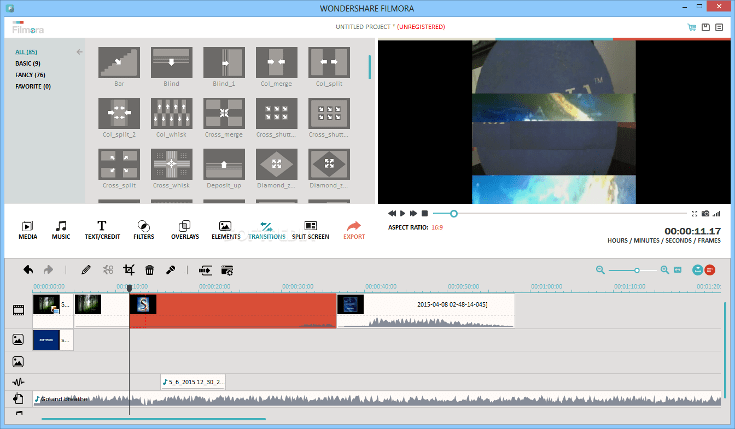Viewport: 735px width, 429px height.
Task: Select the FAVORITE (0) category
Action: coord(33,86)
